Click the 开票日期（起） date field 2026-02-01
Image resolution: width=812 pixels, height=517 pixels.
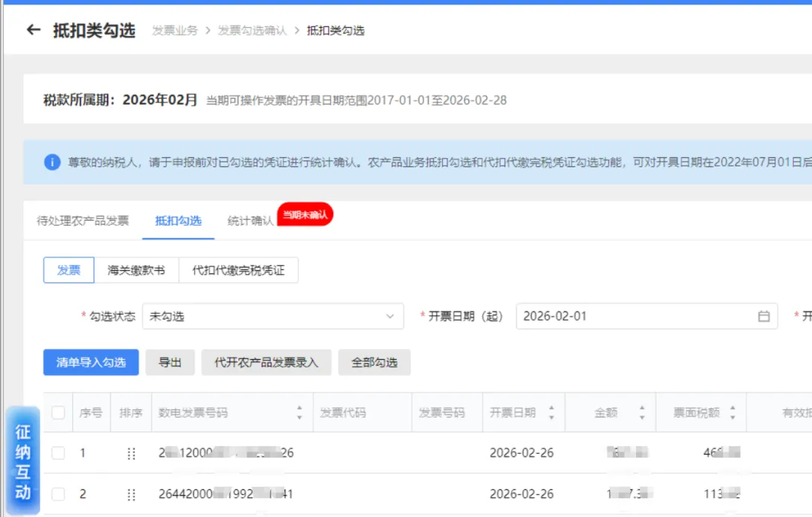pos(647,316)
